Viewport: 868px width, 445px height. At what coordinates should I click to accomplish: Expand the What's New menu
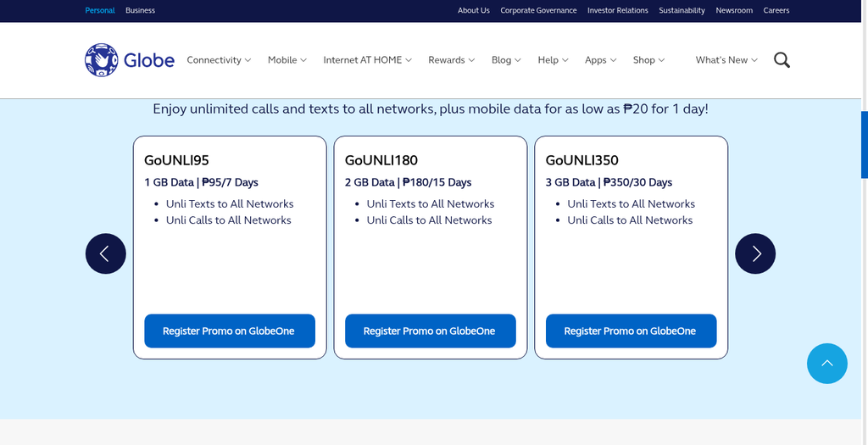coord(726,60)
